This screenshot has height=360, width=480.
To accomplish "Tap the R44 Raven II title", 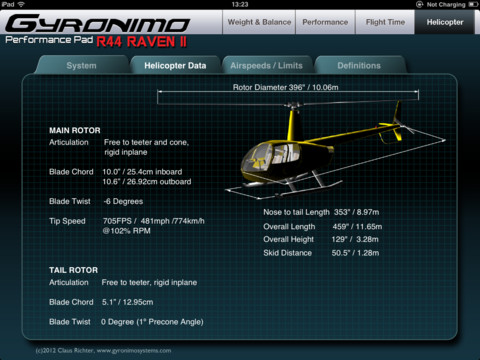I will 142,42.
